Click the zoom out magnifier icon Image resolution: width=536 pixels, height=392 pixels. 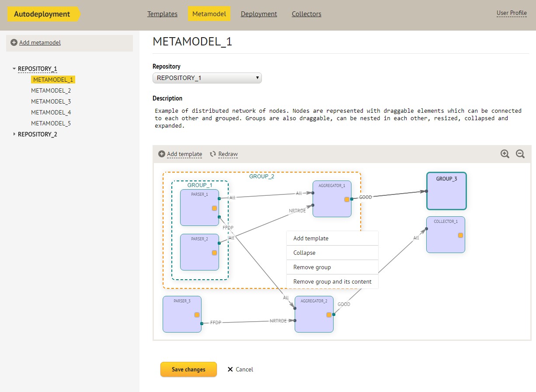pos(520,154)
